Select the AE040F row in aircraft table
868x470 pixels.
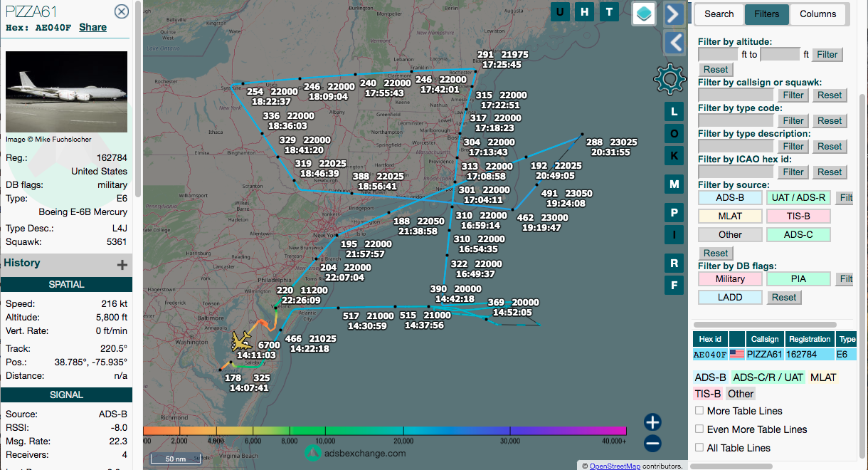774,354
